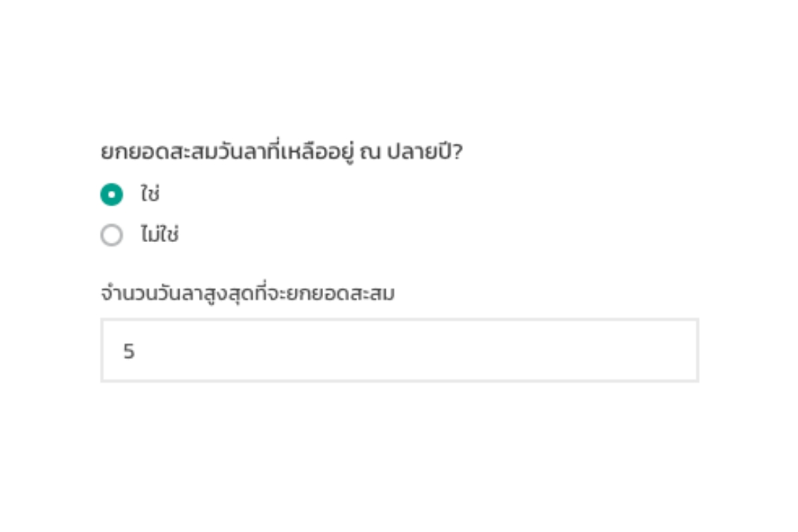Click the year-end leave carry-over question heading

click(281, 153)
